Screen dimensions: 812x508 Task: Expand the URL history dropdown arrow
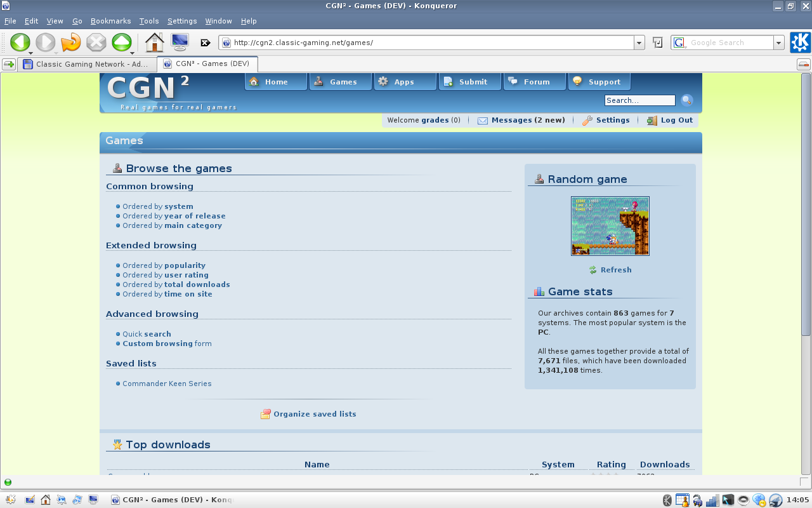click(x=639, y=43)
